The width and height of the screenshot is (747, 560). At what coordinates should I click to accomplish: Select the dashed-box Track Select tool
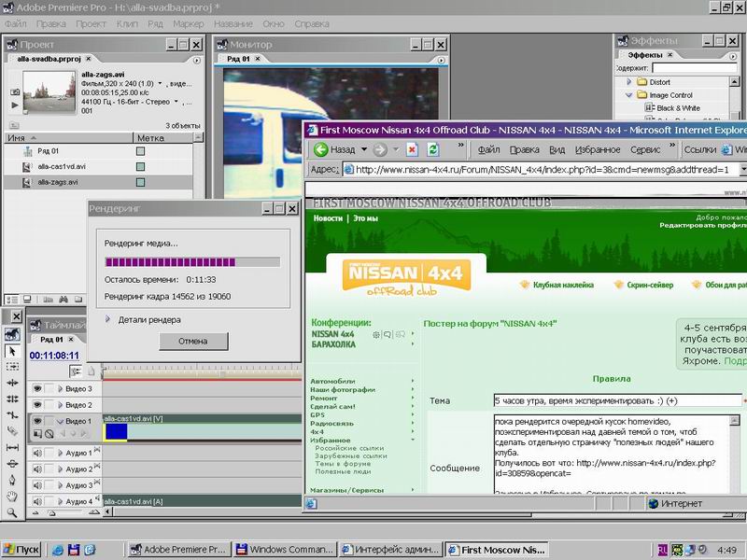pyautogui.click(x=12, y=367)
